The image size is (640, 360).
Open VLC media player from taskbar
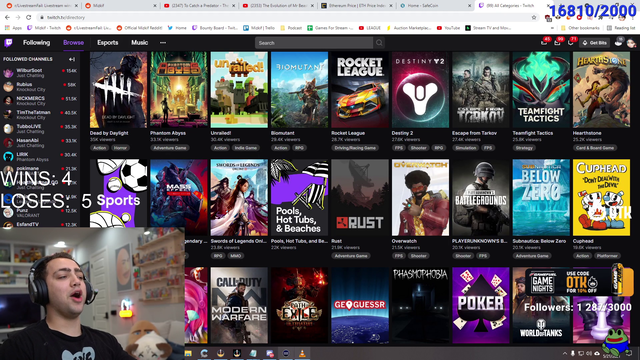pos(302,353)
